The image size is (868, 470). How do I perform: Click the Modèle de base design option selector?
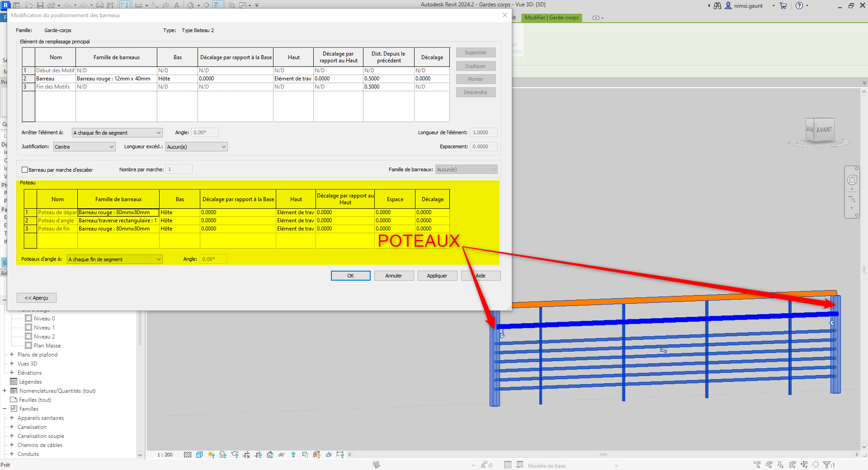tap(572, 465)
